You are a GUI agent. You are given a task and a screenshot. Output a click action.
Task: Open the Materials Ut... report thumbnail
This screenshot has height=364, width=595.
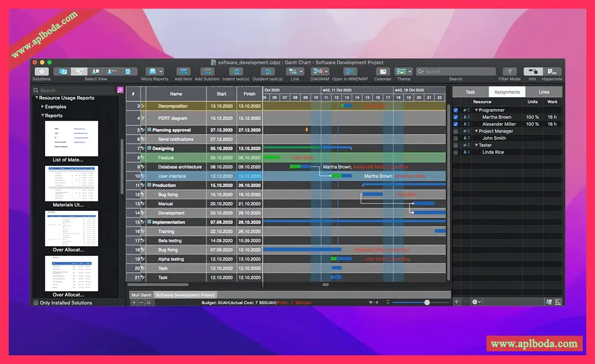point(71,184)
